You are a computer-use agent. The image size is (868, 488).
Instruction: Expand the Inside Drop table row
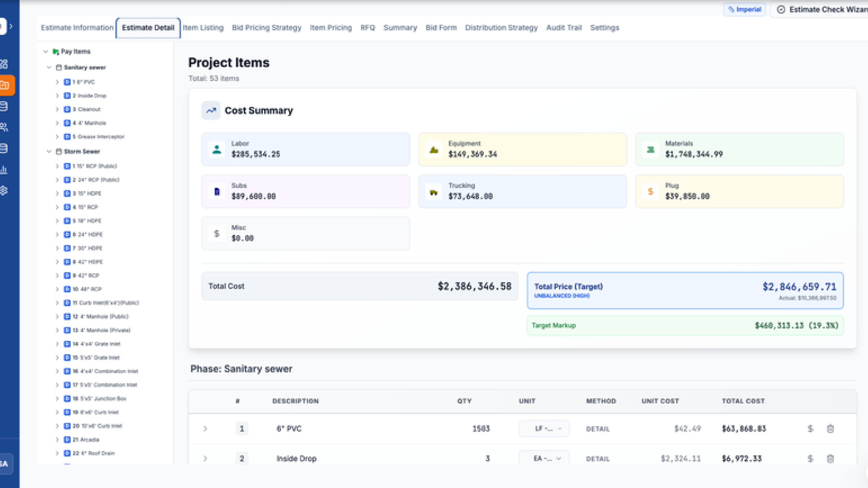205,458
